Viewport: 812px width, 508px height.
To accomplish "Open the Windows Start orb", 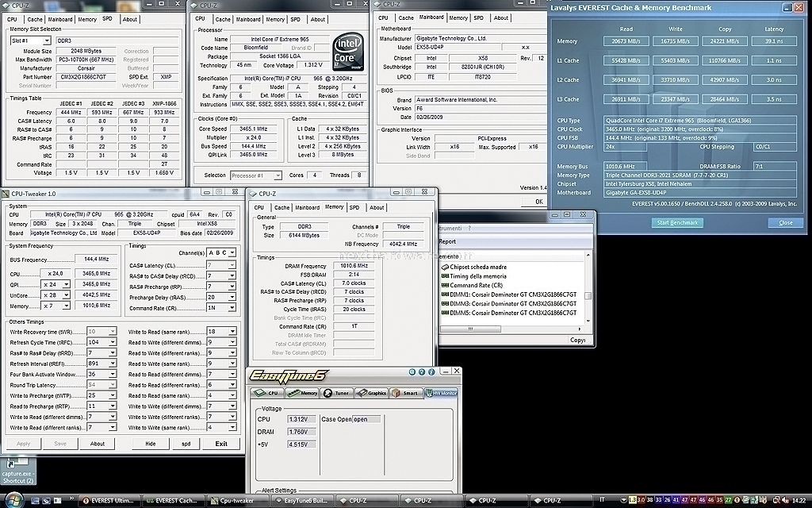I will [x=13, y=500].
